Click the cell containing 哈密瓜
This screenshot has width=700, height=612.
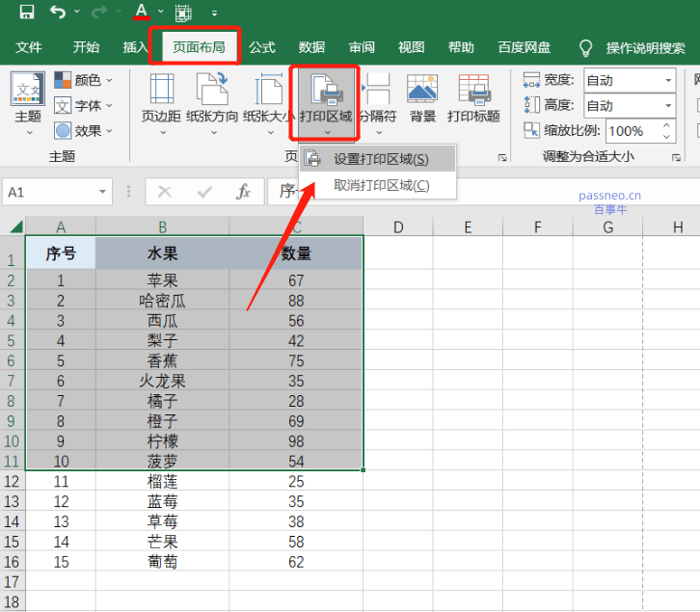[x=163, y=301]
